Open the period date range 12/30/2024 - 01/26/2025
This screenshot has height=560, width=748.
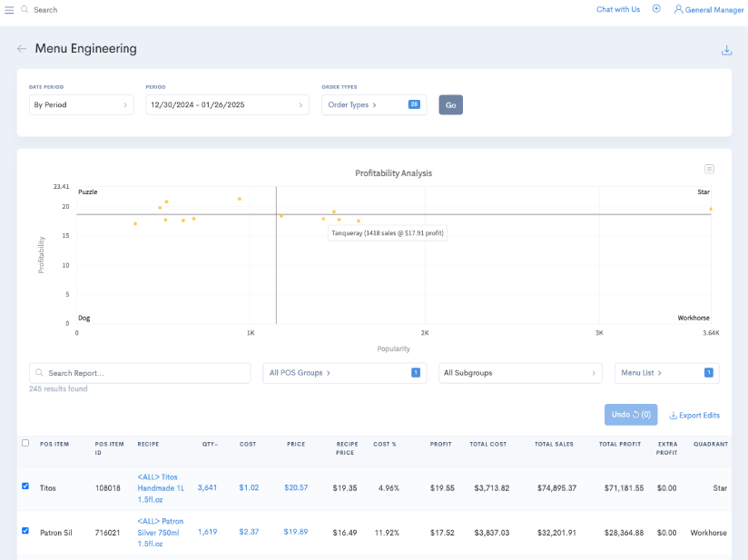pyautogui.click(x=227, y=105)
